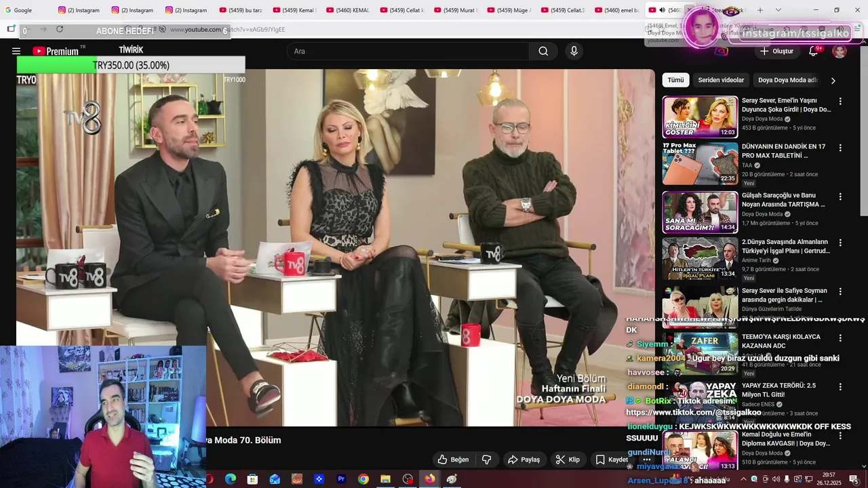Like the video with Beğen
The width and height of the screenshot is (868, 488).
[453, 460]
